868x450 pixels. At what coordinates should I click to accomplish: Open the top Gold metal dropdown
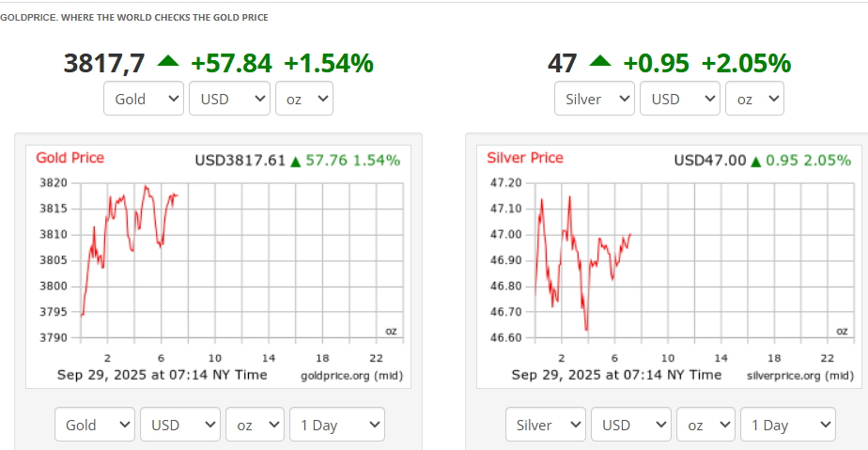coord(144,99)
